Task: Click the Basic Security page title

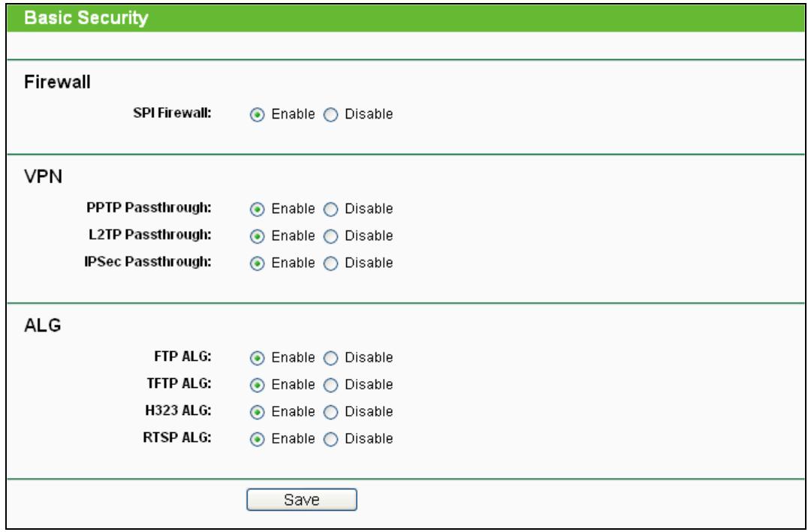Action: [x=75, y=20]
